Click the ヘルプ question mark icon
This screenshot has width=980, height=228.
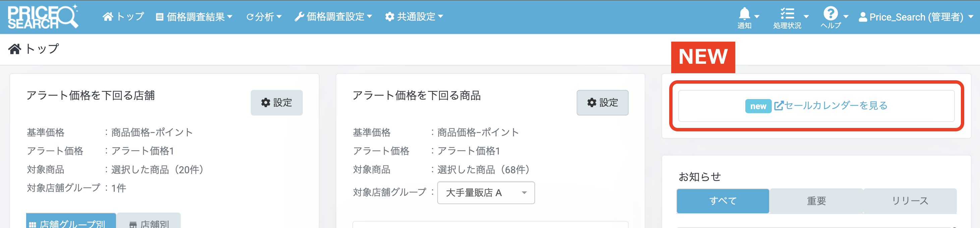[831, 13]
